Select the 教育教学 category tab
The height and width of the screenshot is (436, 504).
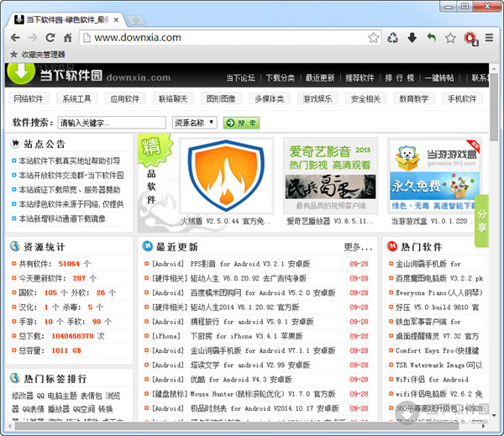(414, 99)
